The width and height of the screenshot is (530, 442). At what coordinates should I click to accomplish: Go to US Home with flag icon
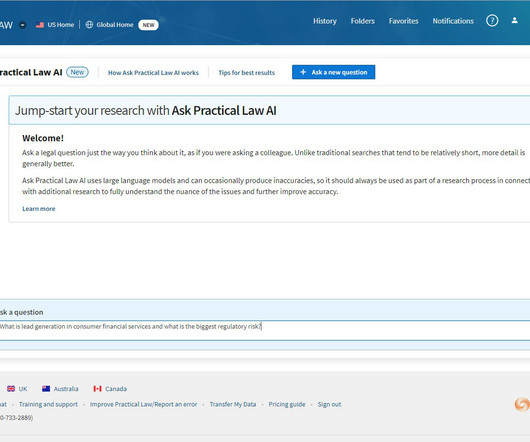[55, 25]
